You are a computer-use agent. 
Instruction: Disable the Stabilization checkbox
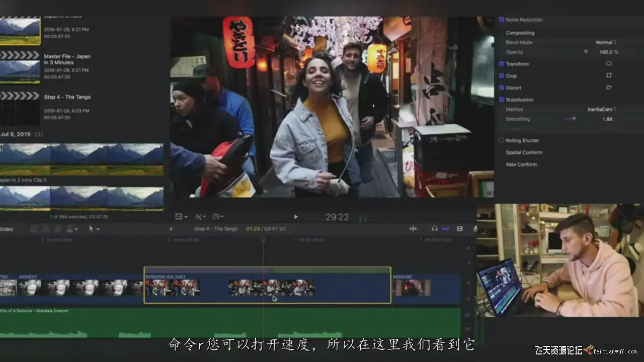pyautogui.click(x=501, y=100)
